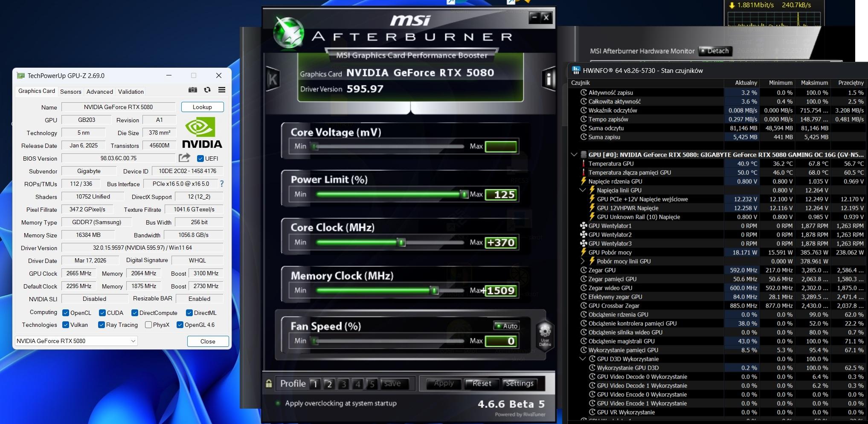Expand the Pobór mocy linii GPU subtree
The height and width of the screenshot is (424, 868).
pyautogui.click(x=583, y=261)
